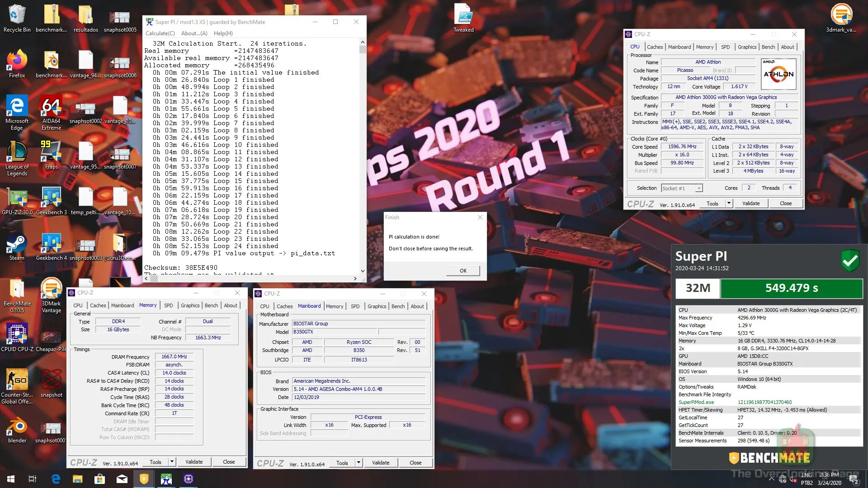This screenshot has width=868, height=488.
Task: Select About tab in Mainboard CPU-Z window
Action: (417, 306)
